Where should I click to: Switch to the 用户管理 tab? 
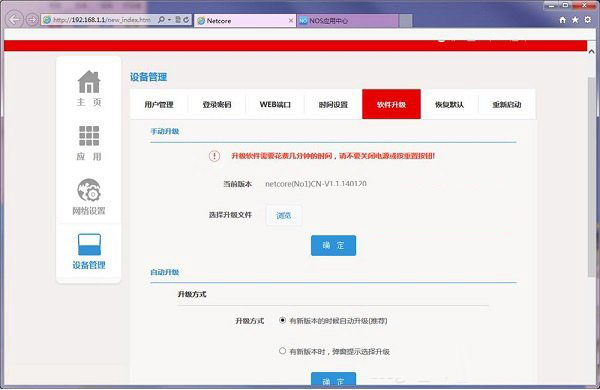[159, 104]
